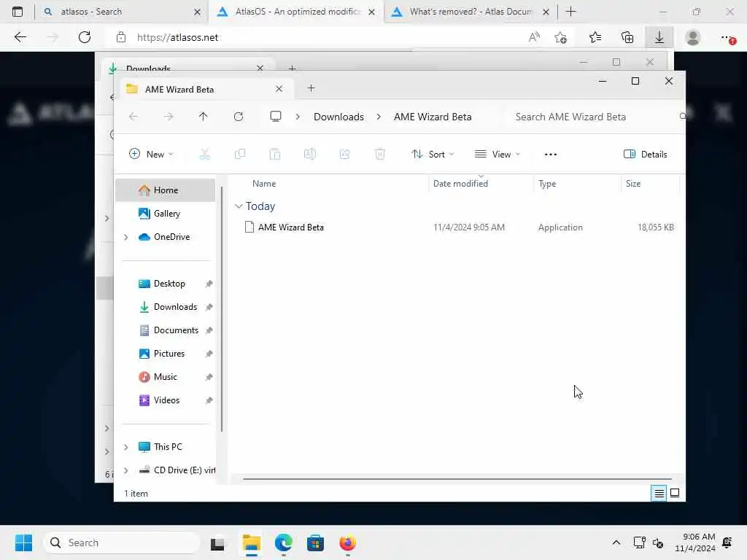Click the Copy icon in the Explorer toolbar
Screen dimensions: 747x560
pyautogui.click(x=240, y=155)
